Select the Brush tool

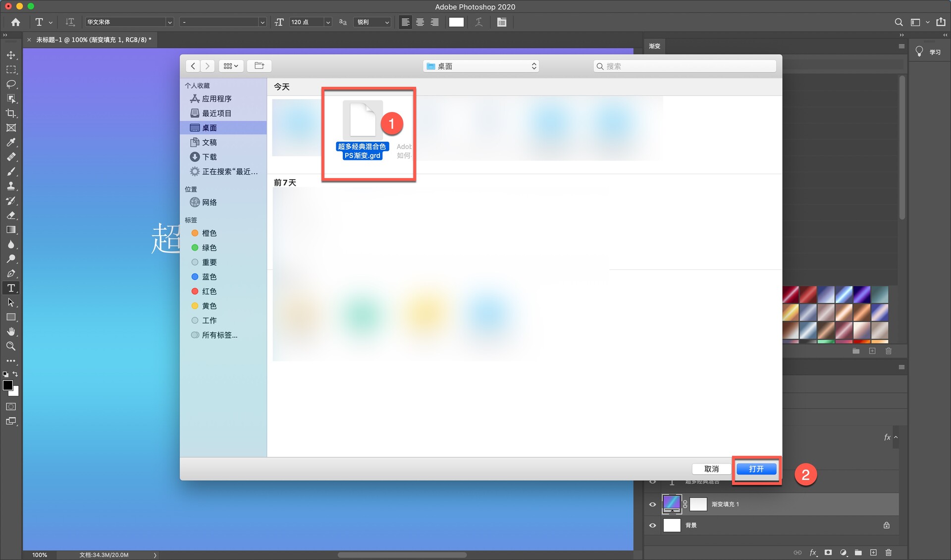(11, 172)
